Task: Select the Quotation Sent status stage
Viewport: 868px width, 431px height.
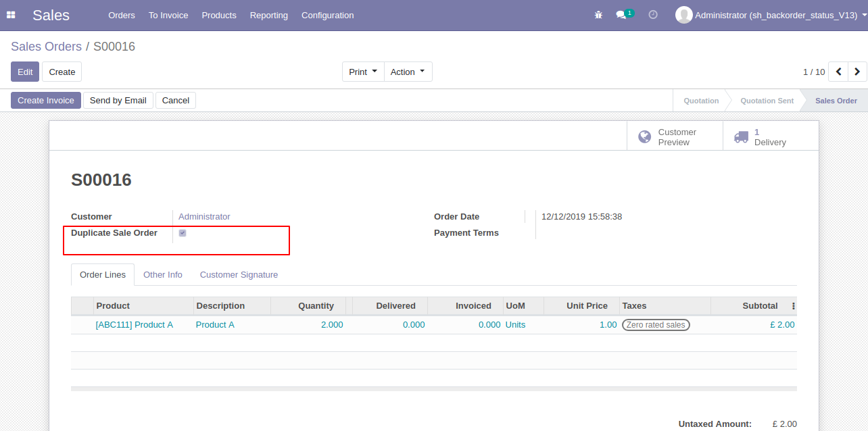Action: [767, 101]
